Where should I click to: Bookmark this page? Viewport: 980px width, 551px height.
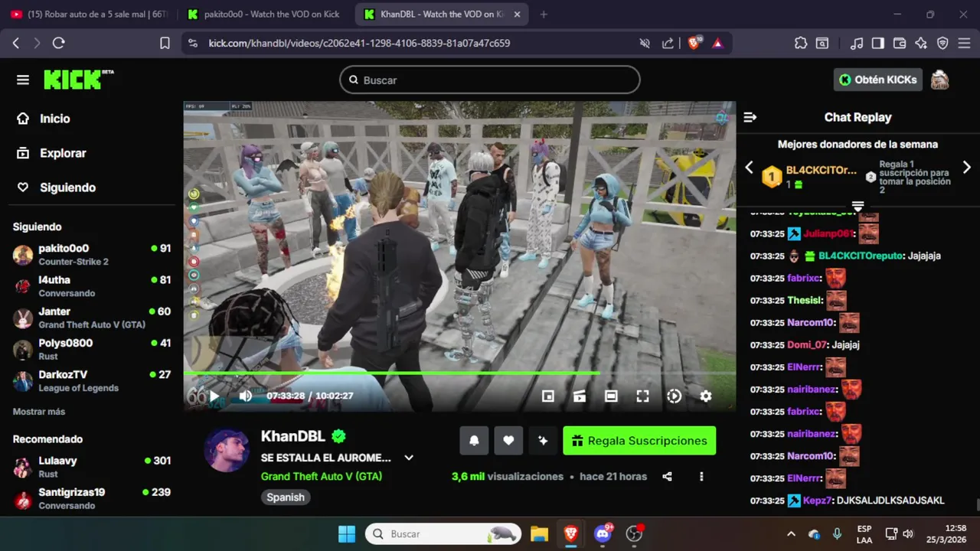165,44
